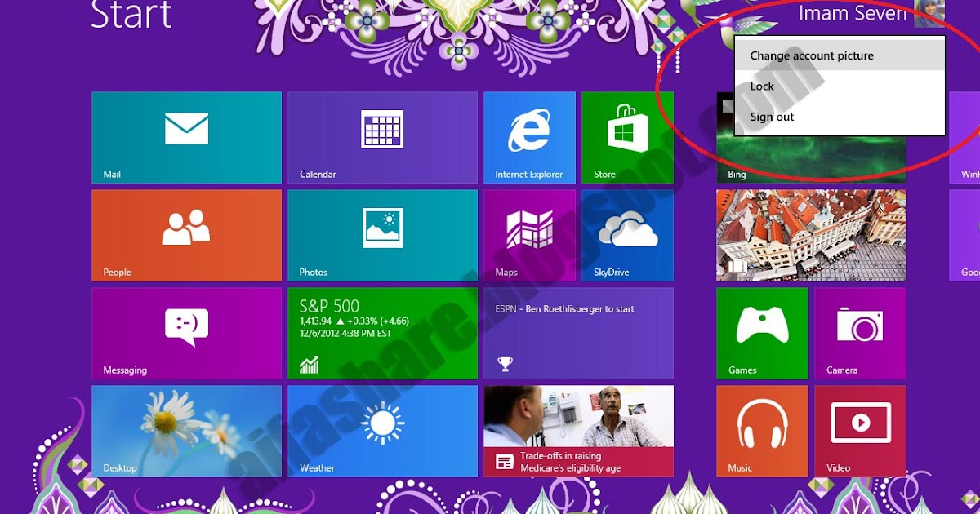Viewport: 980px width, 514px height.
Task: Choose Change account picture from the menu
Action: [x=840, y=55]
